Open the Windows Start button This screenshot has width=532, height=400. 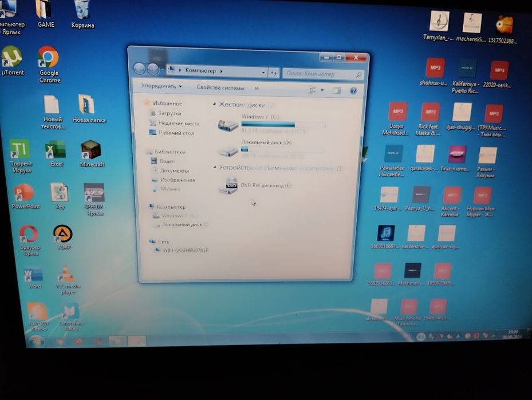[36, 341]
